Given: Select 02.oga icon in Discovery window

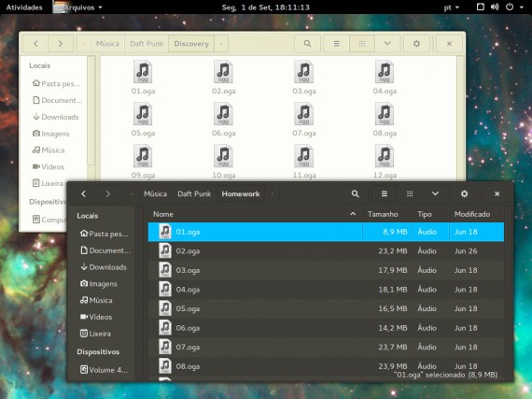Looking at the screenshot, I should click(223, 72).
